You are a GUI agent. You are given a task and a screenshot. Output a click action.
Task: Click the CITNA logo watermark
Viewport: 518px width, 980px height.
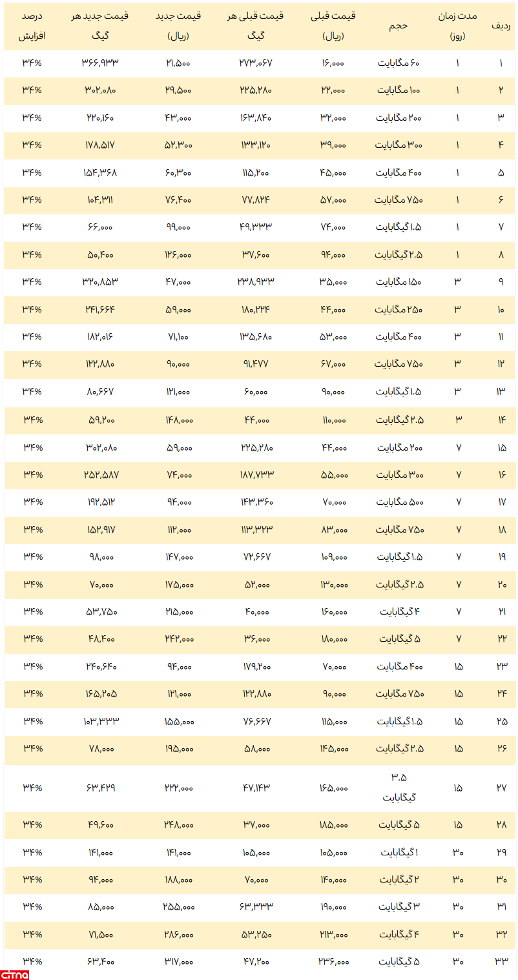15,974
